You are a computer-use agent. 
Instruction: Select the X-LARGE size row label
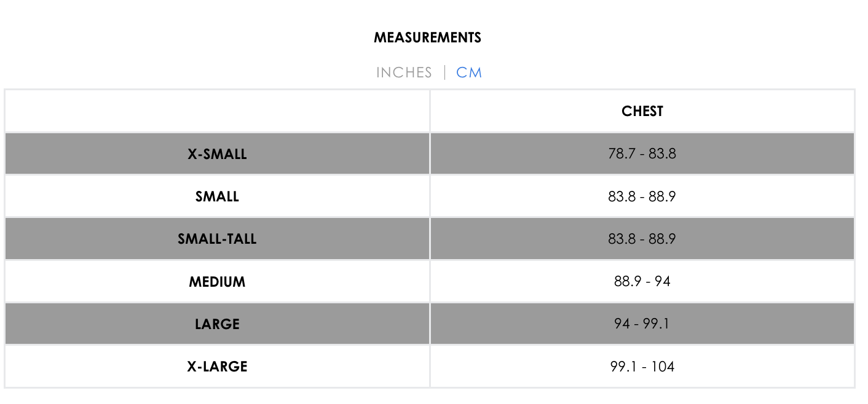pos(217,367)
